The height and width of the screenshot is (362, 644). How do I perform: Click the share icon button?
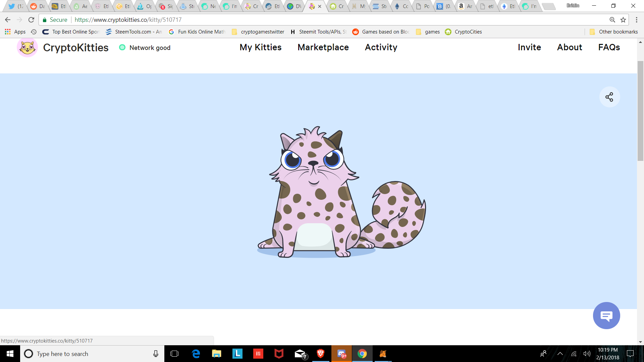pos(609,97)
